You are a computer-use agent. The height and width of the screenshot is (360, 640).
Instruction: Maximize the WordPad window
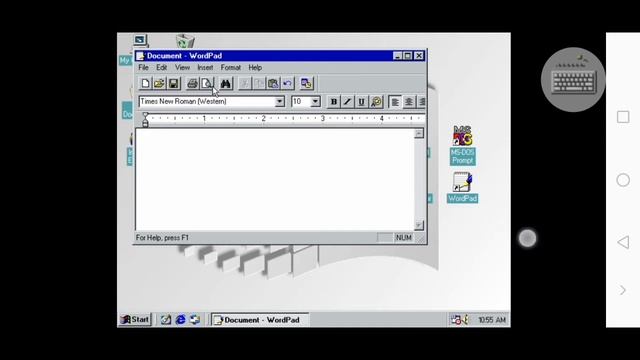pos(408,56)
